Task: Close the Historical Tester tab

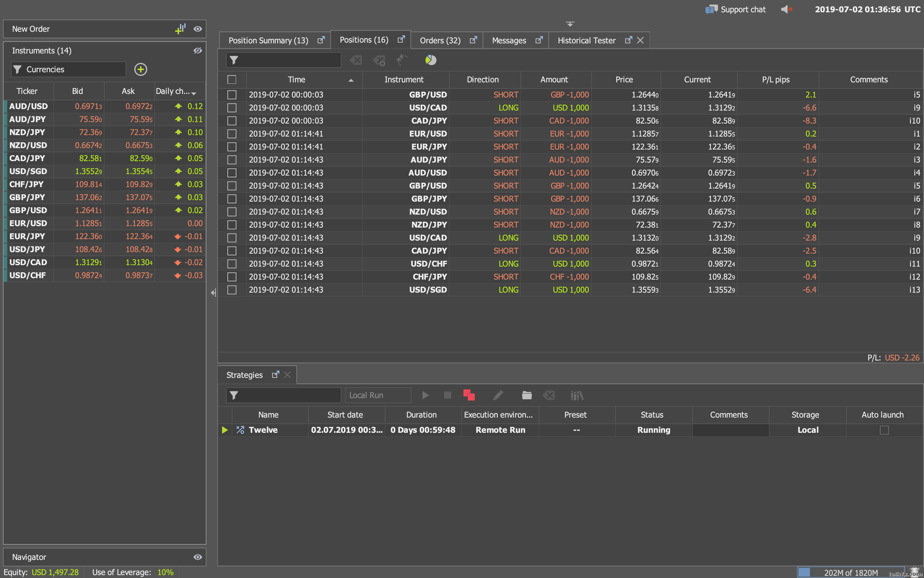Action: [x=640, y=40]
